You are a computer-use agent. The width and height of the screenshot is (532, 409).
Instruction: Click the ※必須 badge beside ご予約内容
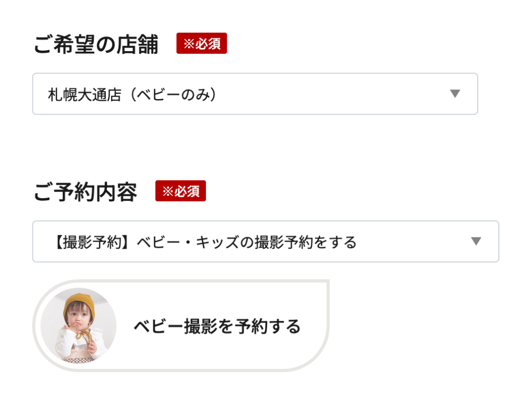(180, 191)
